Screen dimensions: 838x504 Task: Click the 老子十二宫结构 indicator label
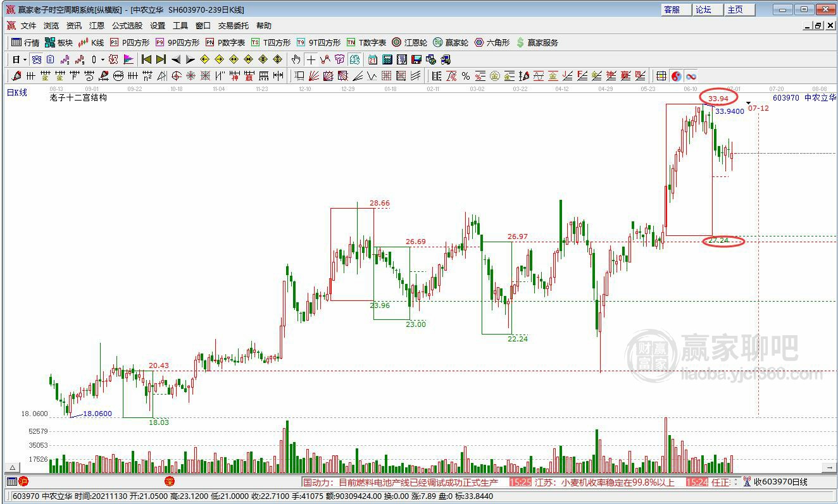click(x=78, y=97)
